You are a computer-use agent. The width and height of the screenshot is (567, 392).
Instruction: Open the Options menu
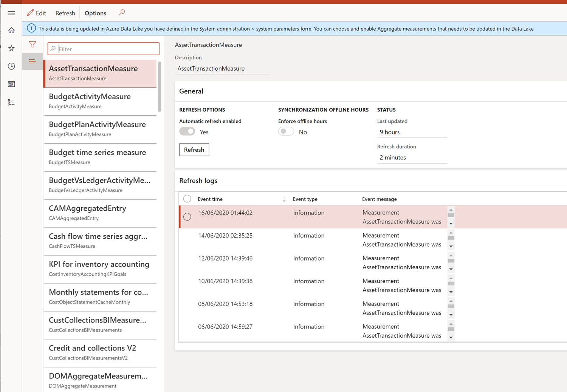point(95,13)
